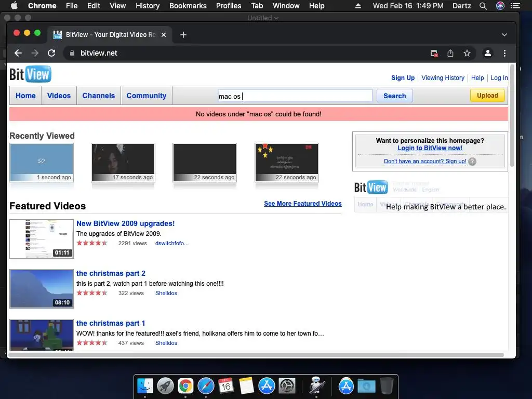Open Viewing History link
Screen dimensions: 532x399
click(443, 78)
